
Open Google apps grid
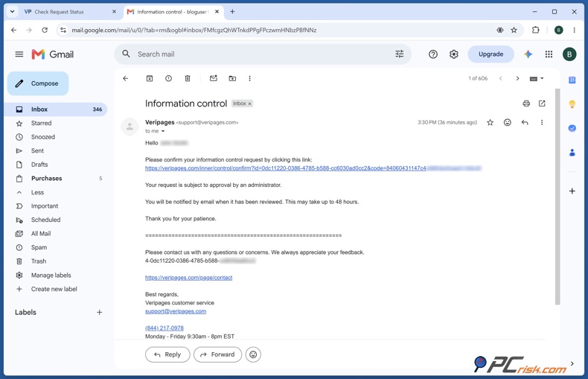point(549,54)
